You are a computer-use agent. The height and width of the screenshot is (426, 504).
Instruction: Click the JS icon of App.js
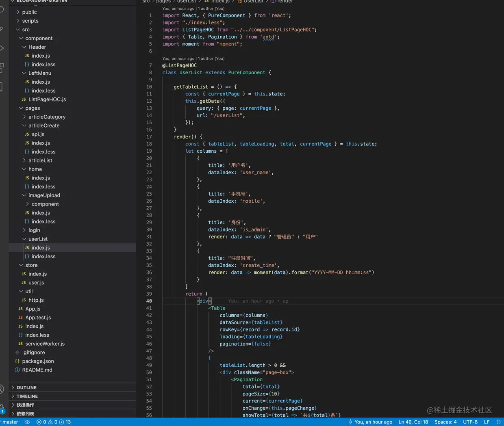click(x=20, y=309)
